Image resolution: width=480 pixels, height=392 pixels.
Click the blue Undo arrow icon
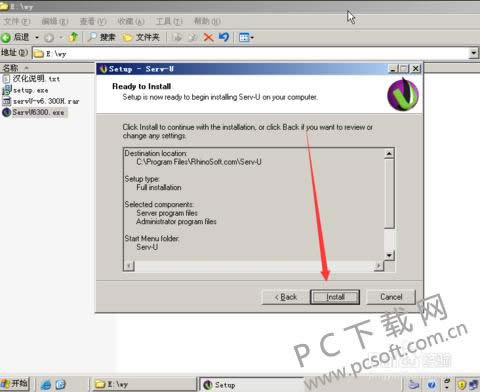[224, 37]
